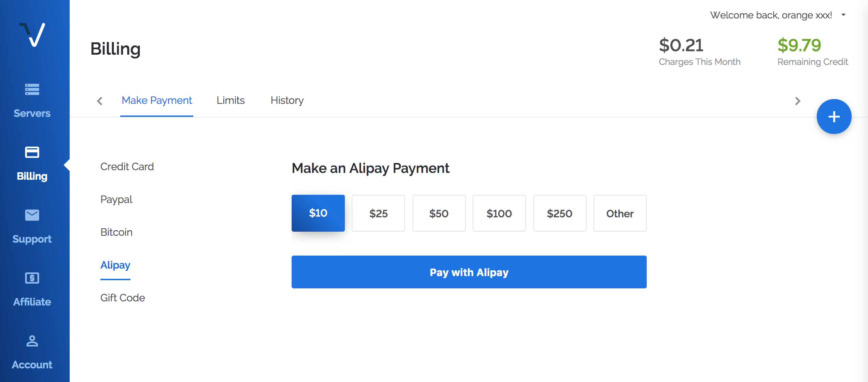The image size is (868, 382).
Task: Select the $10 payment amount
Action: point(318,213)
